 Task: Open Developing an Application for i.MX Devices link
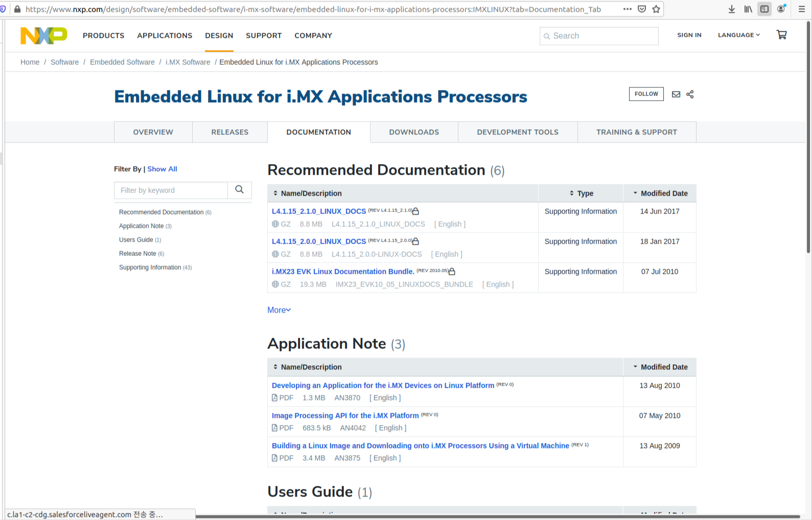[x=383, y=385]
